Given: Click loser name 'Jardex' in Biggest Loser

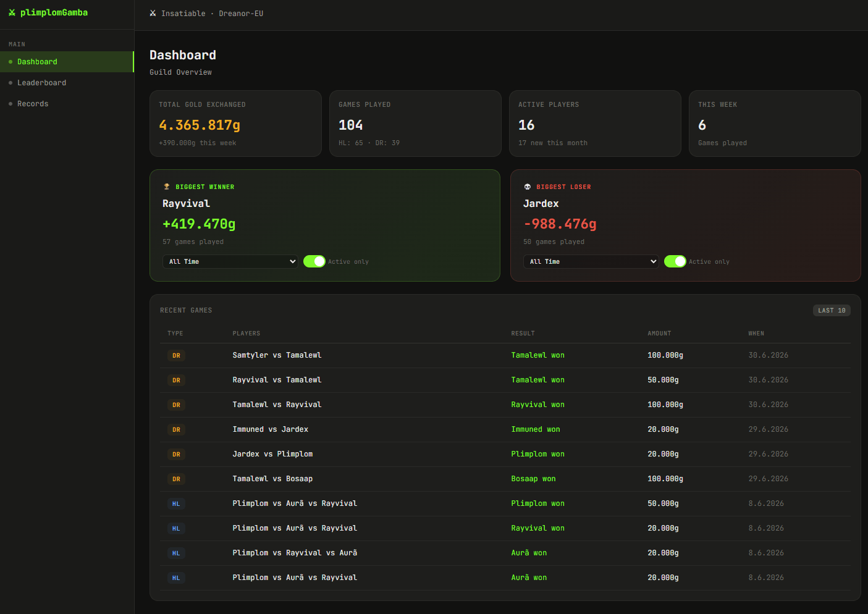Looking at the screenshot, I should pos(541,204).
